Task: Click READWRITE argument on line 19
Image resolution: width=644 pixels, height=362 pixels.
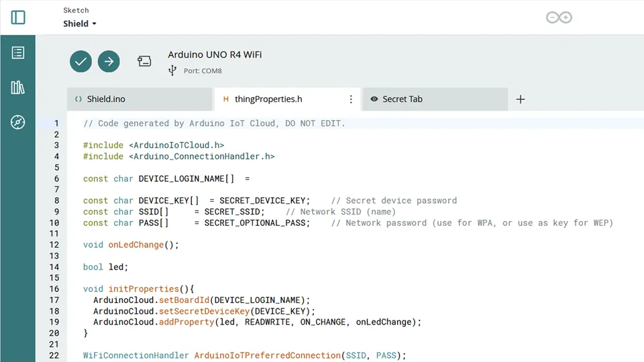Action: pos(268,322)
